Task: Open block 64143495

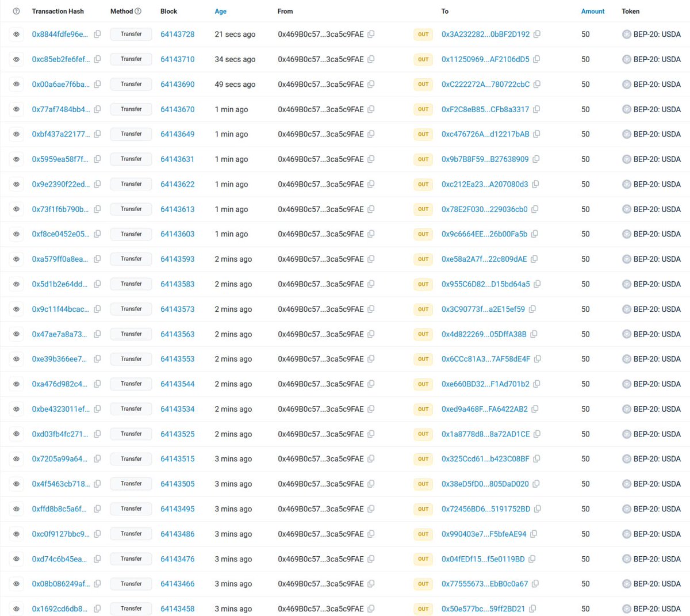Action: click(x=178, y=509)
